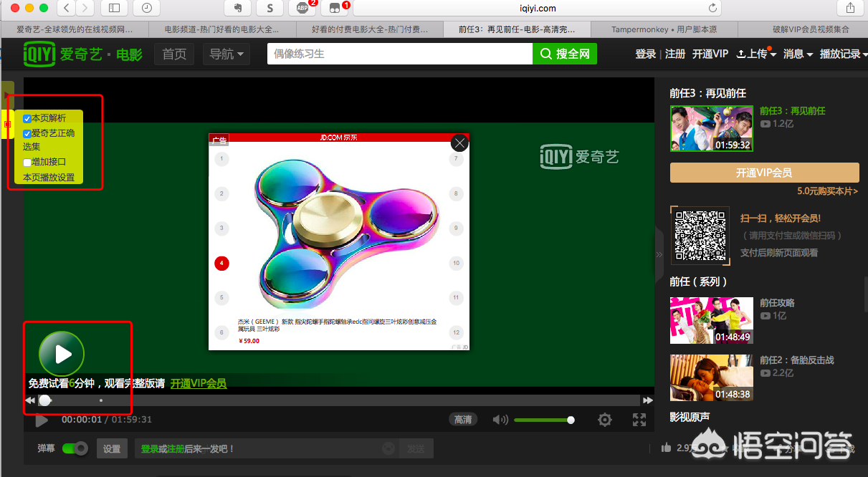Image resolution: width=868 pixels, height=477 pixels.
Task: Mute the video volume speaker icon
Action: 500,420
